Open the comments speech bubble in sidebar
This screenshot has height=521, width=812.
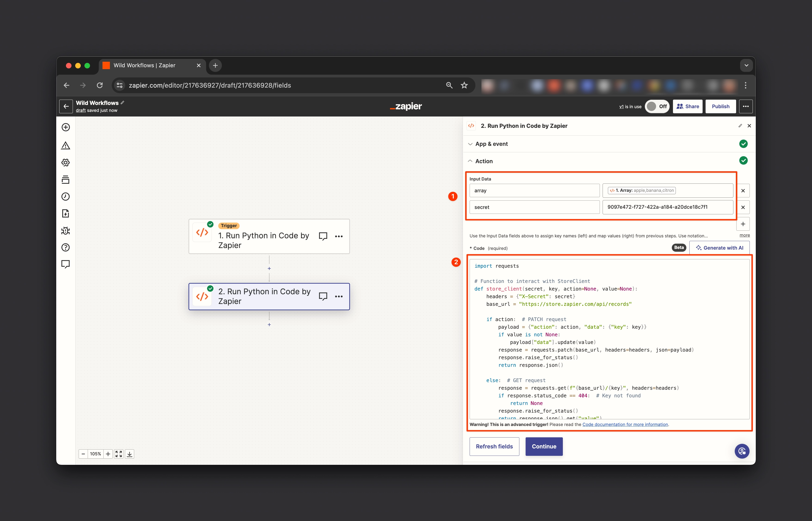(x=66, y=264)
